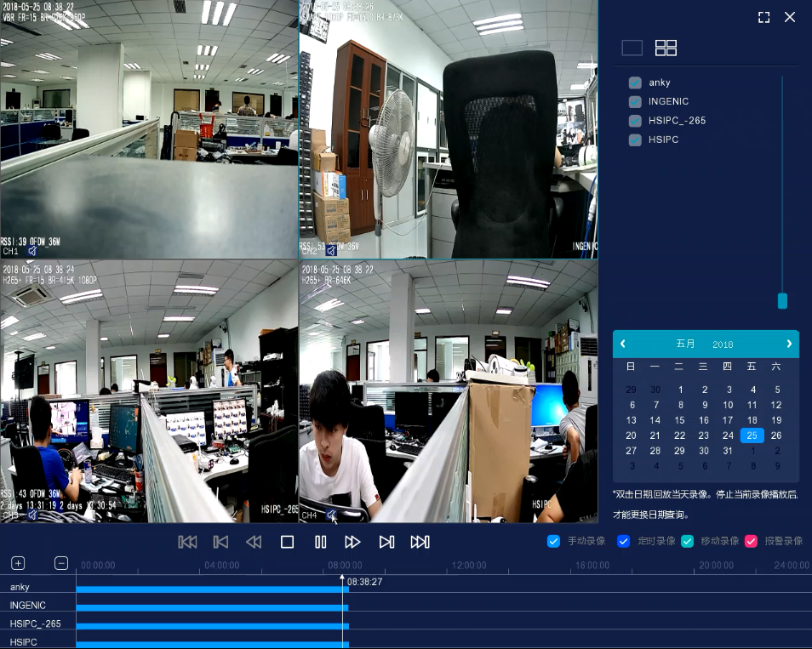Toggle the 报警录像 alarm recording checkbox

pyautogui.click(x=751, y=541)
